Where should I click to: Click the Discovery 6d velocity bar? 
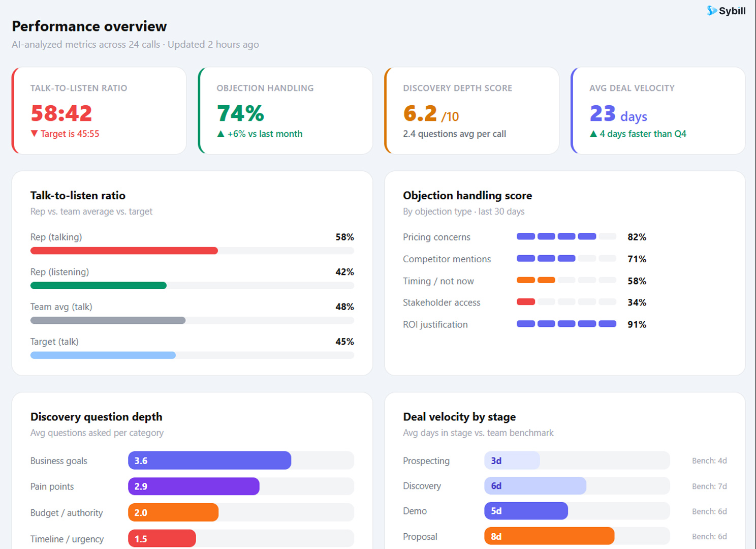[x=535, y=486]
